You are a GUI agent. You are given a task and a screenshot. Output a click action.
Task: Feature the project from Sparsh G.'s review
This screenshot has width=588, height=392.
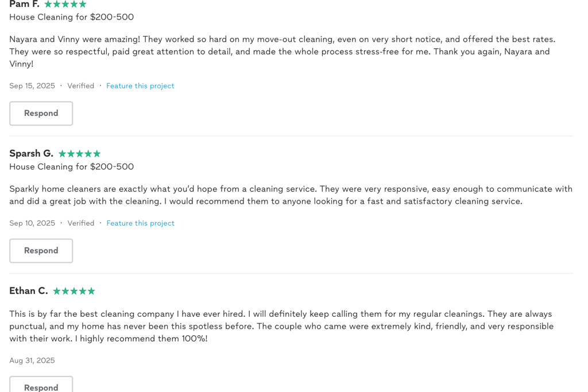click(140, 223)
